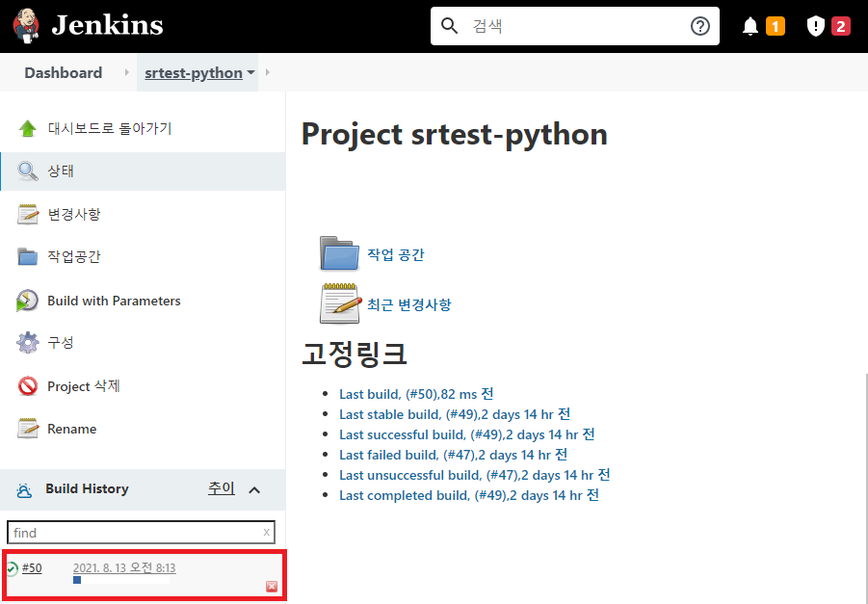Cancel build #50 with the red x
The image size is (868, 604).
coord(272,587)
